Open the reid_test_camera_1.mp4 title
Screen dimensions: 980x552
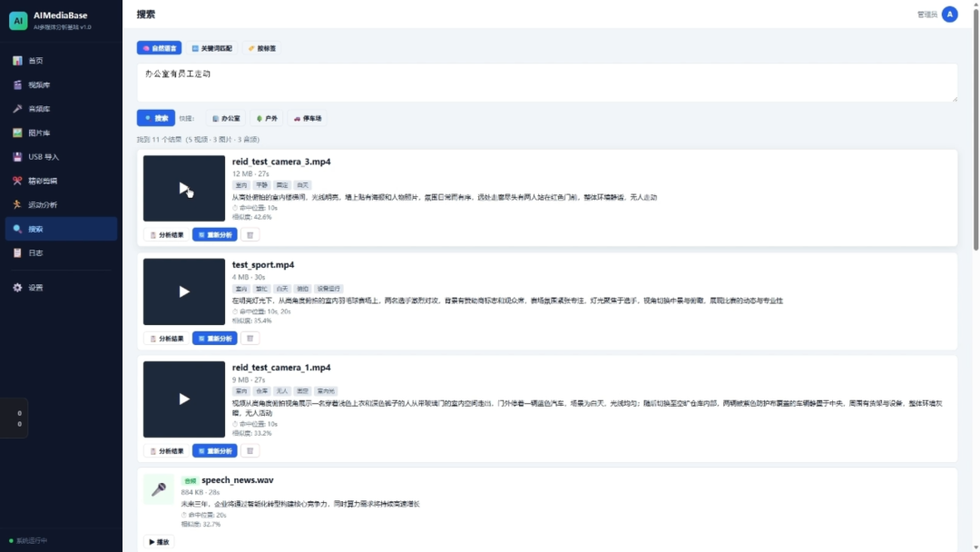281,368
